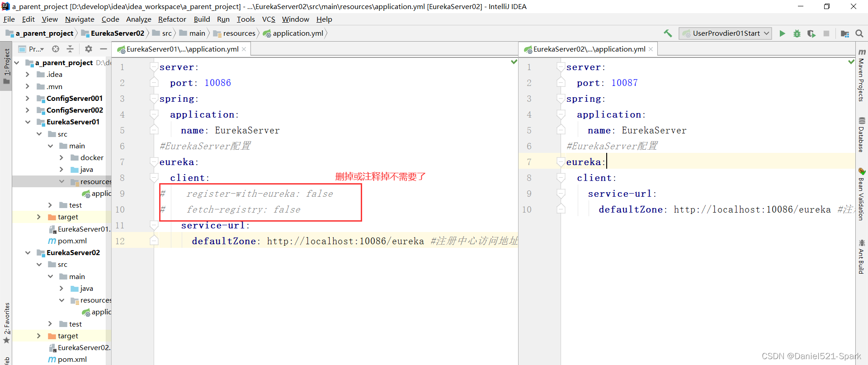Toggle fold marker at left editor line 3 spring
The image size is (868, 365).
coord(154,99)
